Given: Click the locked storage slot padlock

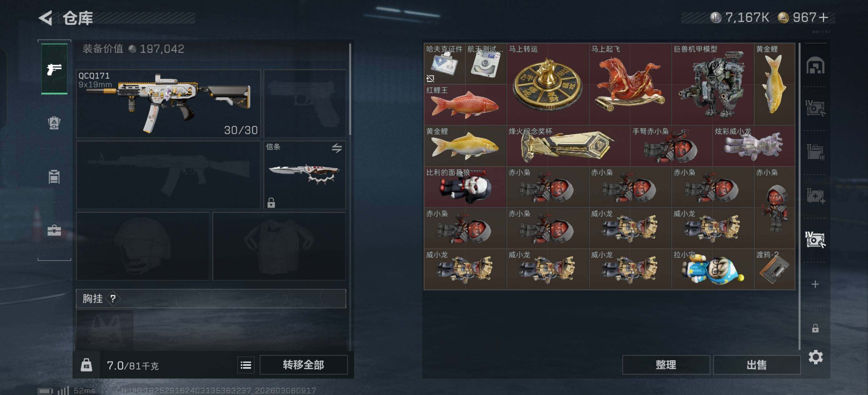Looking at the screenshot, I should coord(815,328).
